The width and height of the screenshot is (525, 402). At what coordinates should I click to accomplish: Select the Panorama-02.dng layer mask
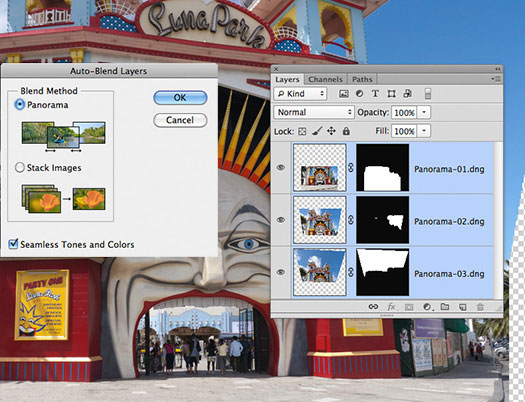coord(382,220)
